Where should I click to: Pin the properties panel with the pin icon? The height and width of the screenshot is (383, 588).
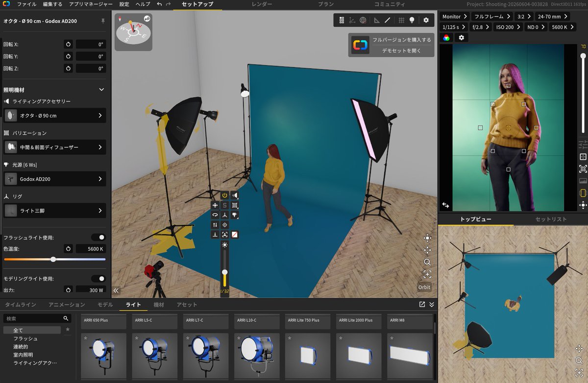(103, 21)
